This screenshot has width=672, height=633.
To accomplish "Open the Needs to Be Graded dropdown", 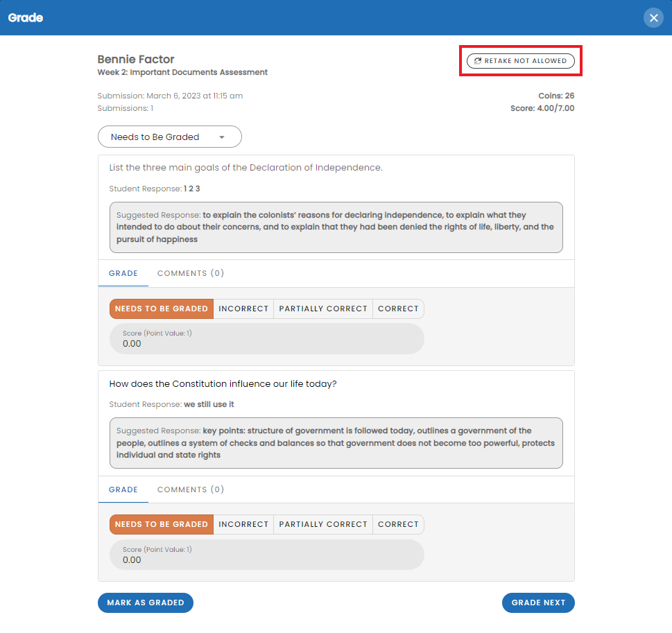I will click(170, 137).
